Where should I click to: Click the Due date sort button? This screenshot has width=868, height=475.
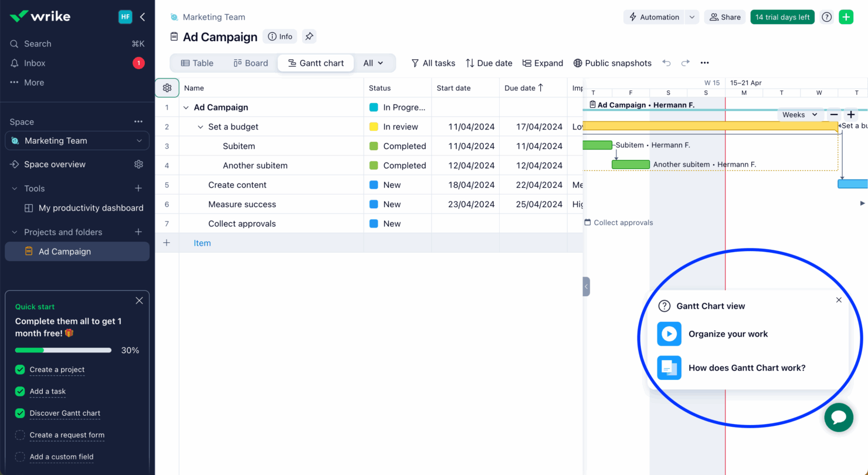[489, 63]
